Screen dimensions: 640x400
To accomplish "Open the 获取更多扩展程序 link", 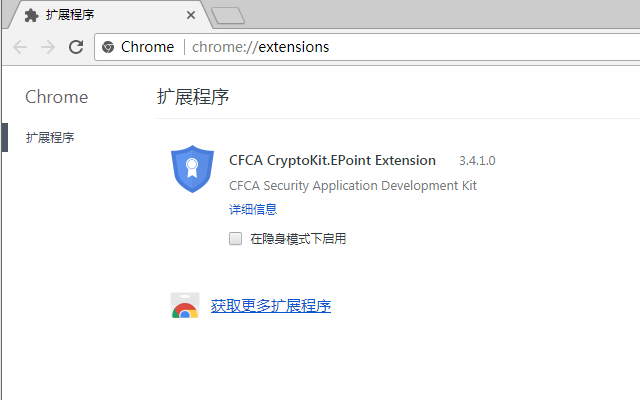I will 270,306.
